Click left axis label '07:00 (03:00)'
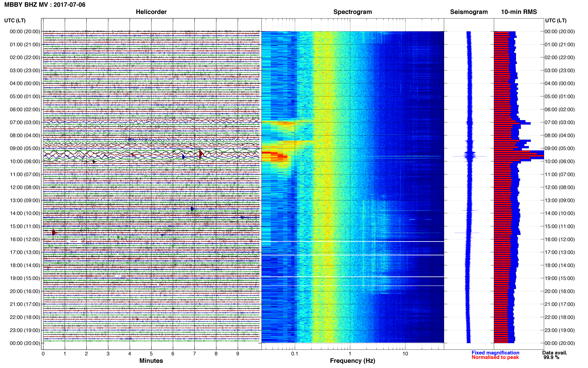This screenshot has width=588, height=368. 25,122
